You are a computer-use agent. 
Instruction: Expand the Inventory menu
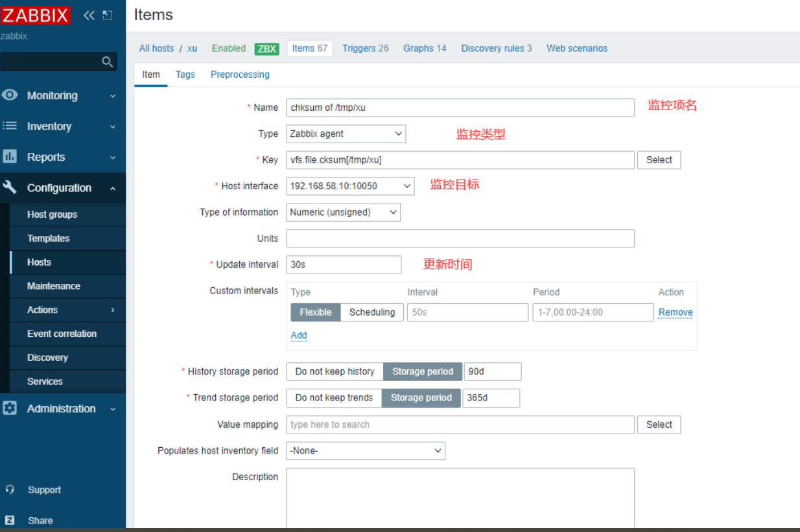63,126
